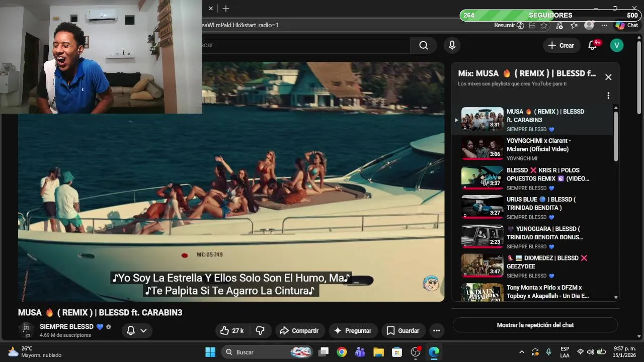The height and width of the screenshot is (362, 644).
Task: Open the Edge favorites list icon
Action: click(574, 25)
